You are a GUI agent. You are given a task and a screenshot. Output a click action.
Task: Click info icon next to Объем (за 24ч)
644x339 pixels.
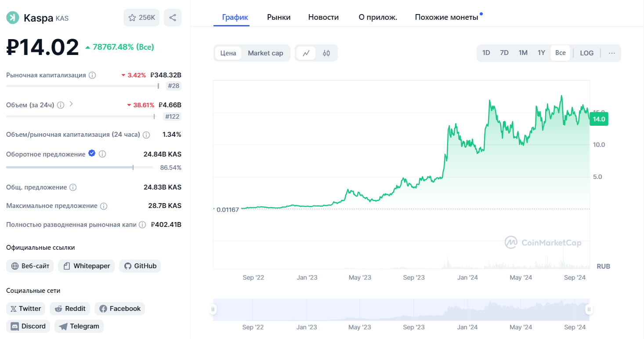click(x=61, y=105)
